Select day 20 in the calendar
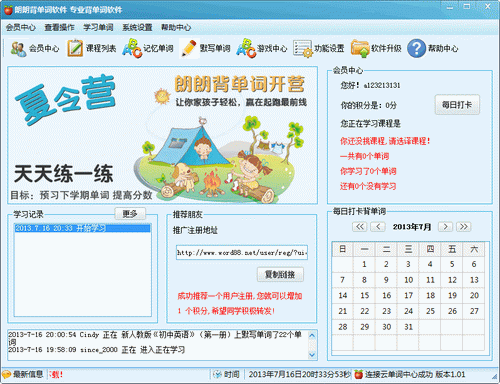500x384 pixels. (474, 295)
